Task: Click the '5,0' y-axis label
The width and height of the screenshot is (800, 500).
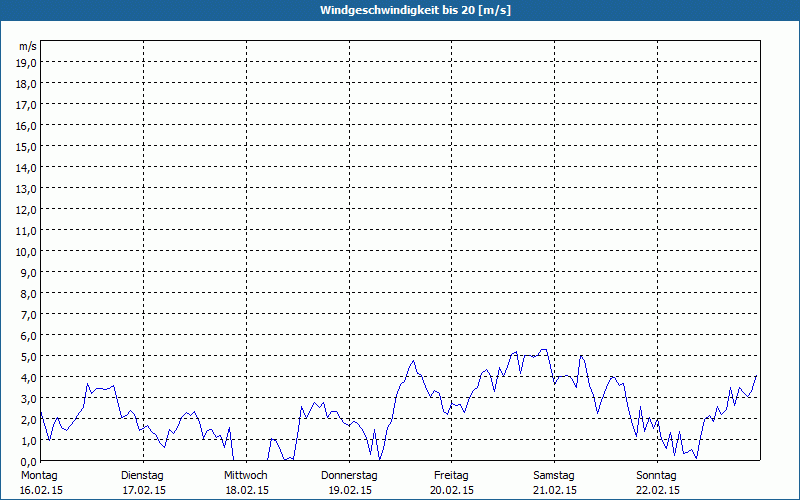Action: point(28,357)
